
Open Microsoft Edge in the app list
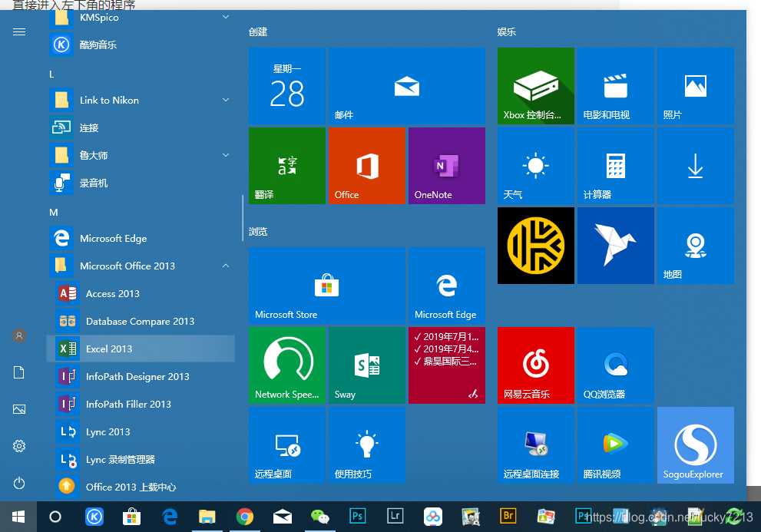(x=141, y=238)
